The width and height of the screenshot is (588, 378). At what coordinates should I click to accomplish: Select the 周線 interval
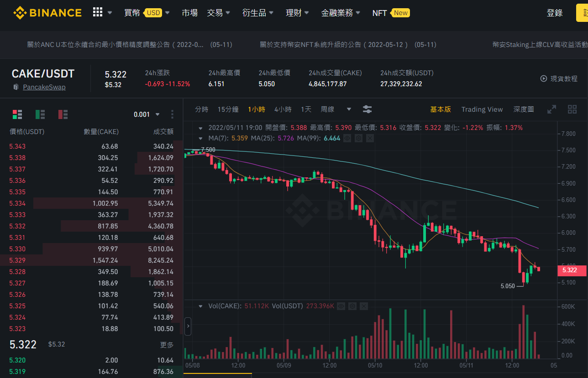(x=328, y=109)
